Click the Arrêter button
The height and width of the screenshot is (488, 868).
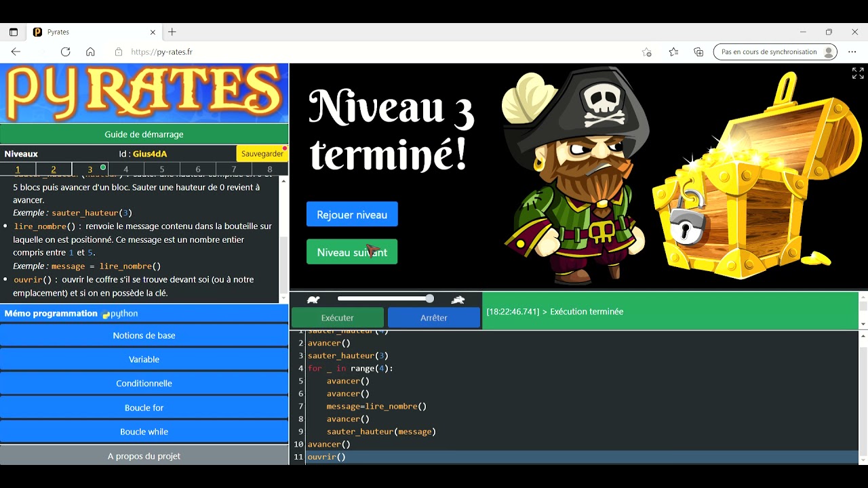point(434,317)
